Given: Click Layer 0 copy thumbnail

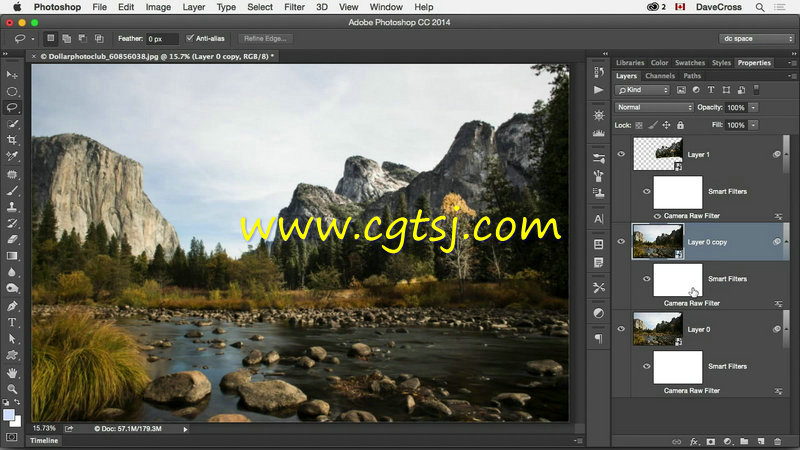Looking at the screenshot, I should click(x=658, y=241).
